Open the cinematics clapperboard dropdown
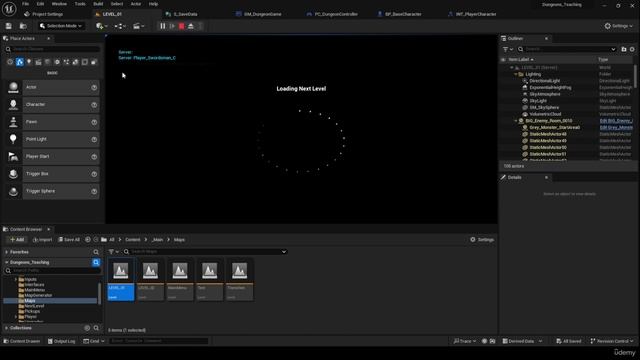 point(139,26)
